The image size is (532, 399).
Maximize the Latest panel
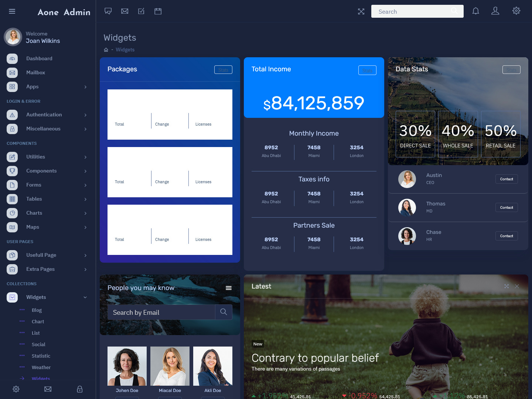[507, 286]
